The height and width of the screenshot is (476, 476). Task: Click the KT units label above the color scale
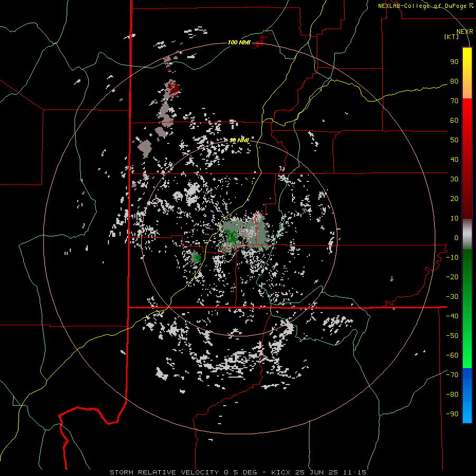(451, 36)
